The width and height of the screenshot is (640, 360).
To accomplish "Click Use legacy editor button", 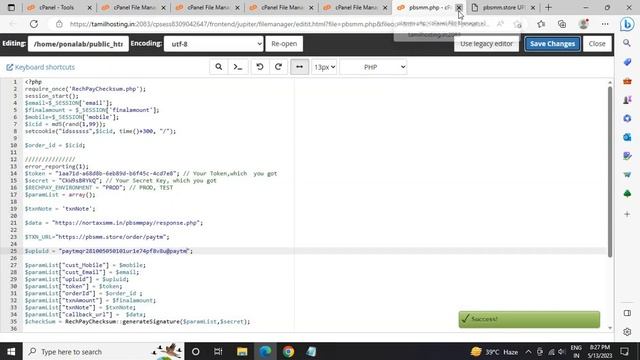I will click(486, 44).
